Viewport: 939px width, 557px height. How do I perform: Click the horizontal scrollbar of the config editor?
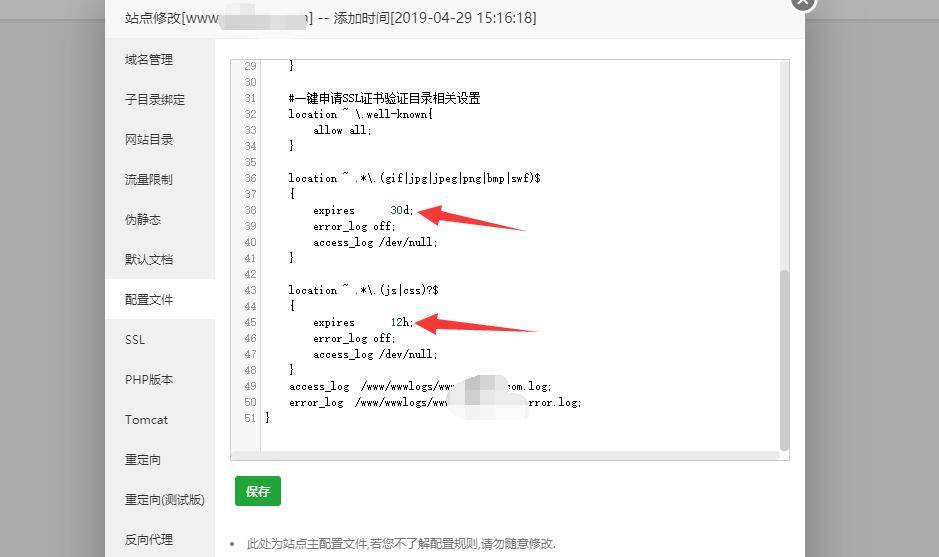(x=505, y=456)
